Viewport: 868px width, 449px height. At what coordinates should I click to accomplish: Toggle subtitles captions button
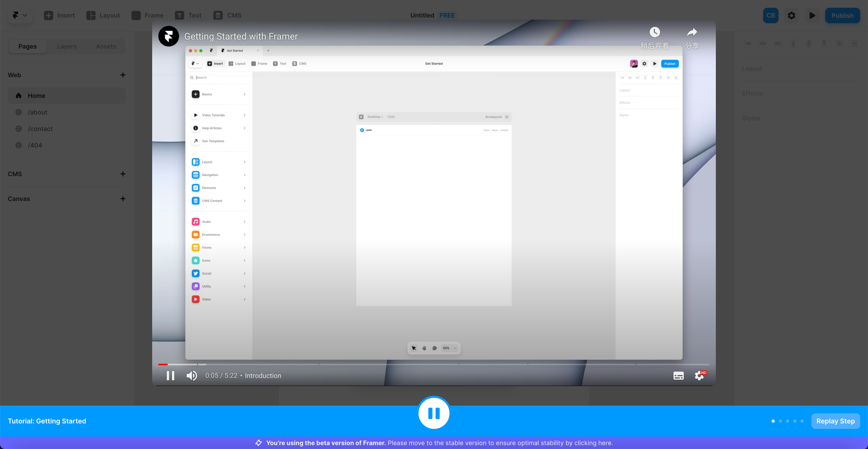click(678, 376)
